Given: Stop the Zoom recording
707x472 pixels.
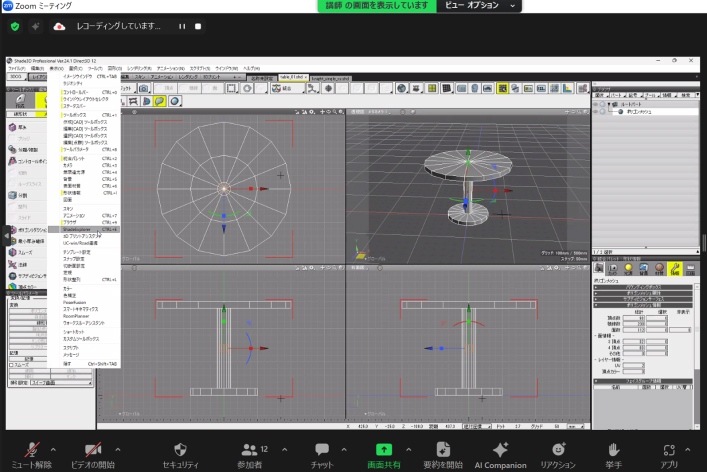Looking at the screenshot, I should [198, 27].
